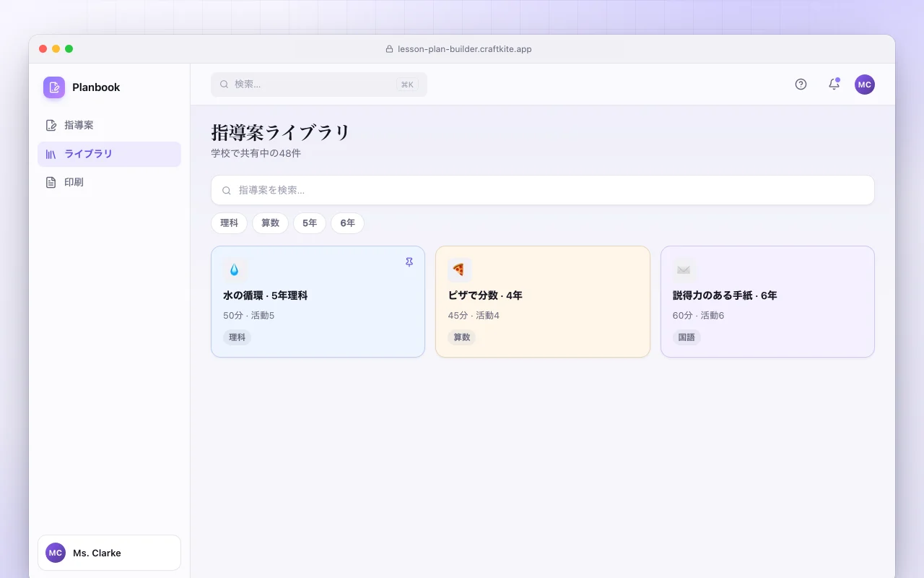Toggle the 5年 filter chip
This screenshot has width=924, height=578.
[x=310, y=223]
